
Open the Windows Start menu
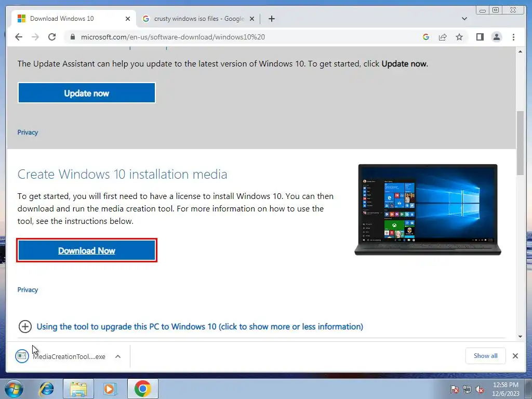(14, 389)
